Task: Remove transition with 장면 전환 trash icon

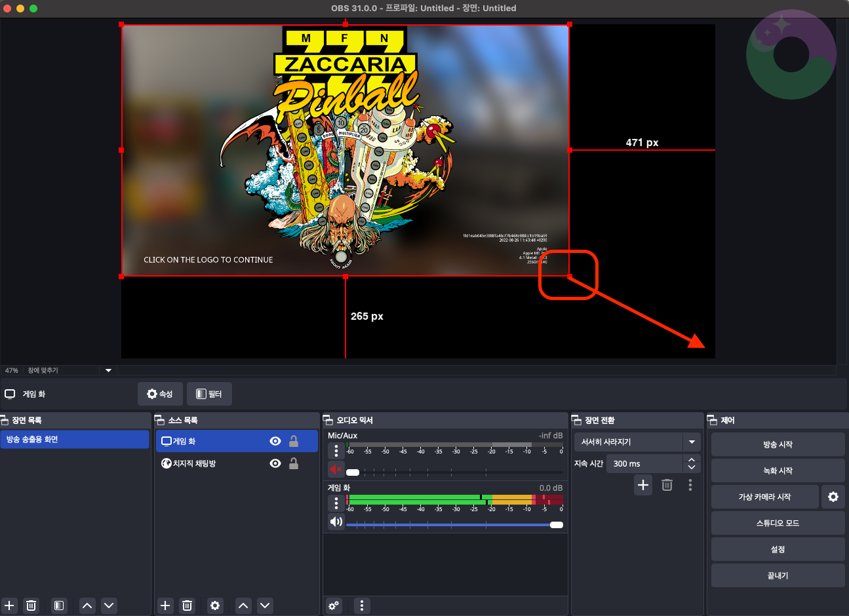Action: click(x=667, y=485)
